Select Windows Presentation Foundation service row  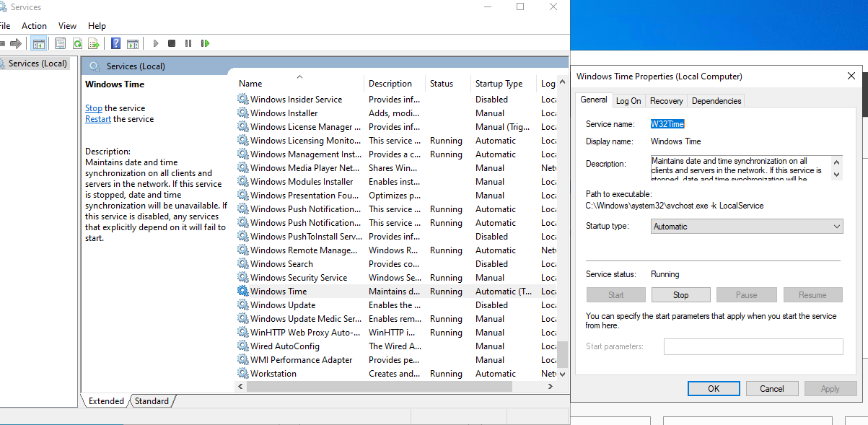point(395,196)
